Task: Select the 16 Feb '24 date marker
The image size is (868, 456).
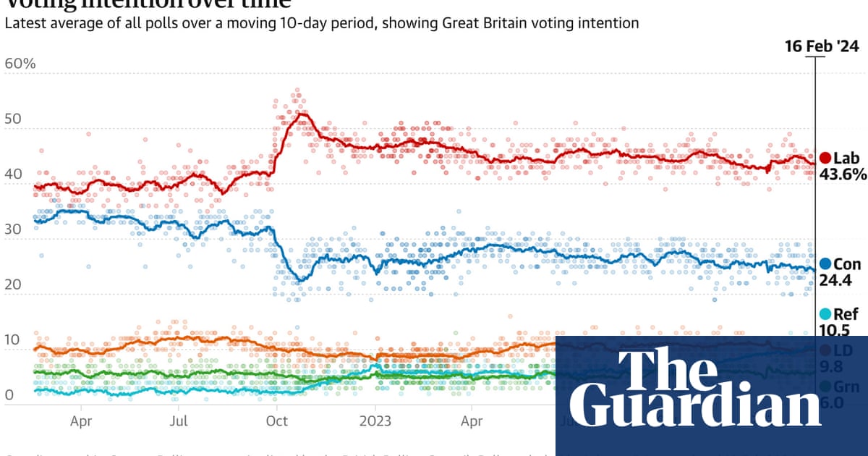Action: [822, 46]
